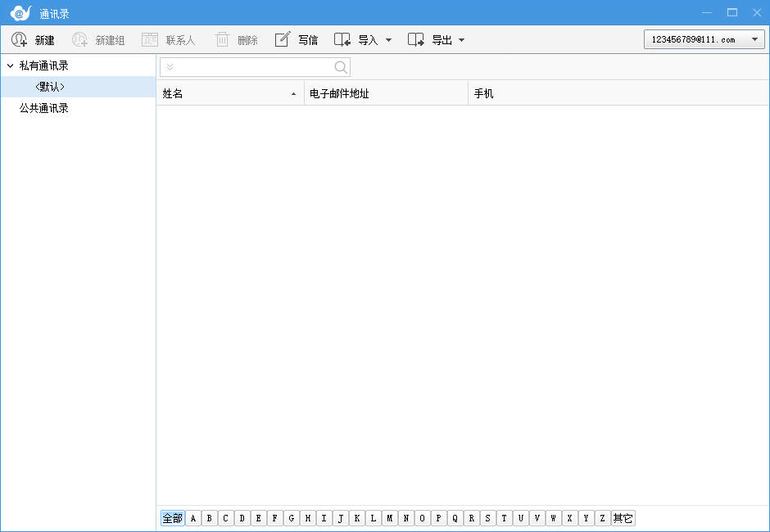
Task: Click the 导出 export icon
Action: 416,39
